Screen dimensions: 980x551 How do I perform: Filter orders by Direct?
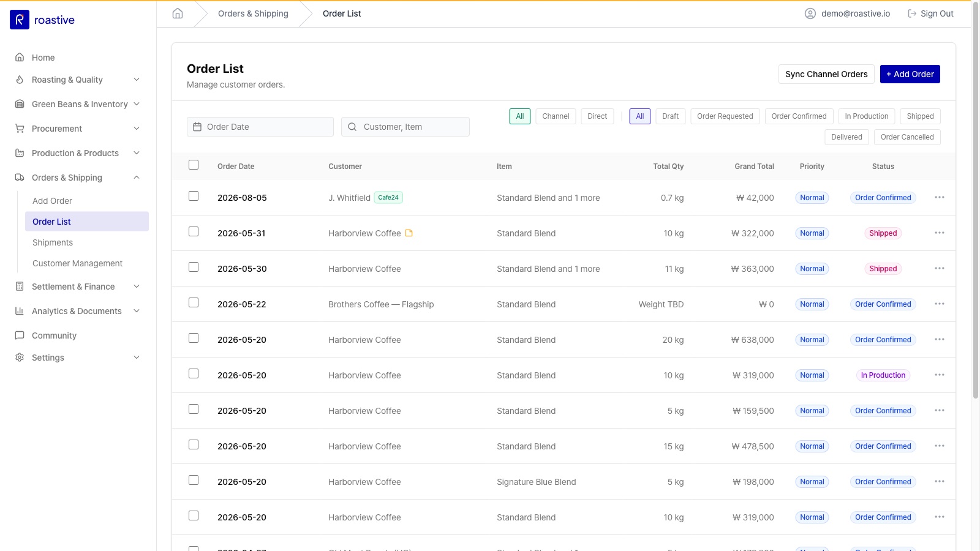[597, 116]
